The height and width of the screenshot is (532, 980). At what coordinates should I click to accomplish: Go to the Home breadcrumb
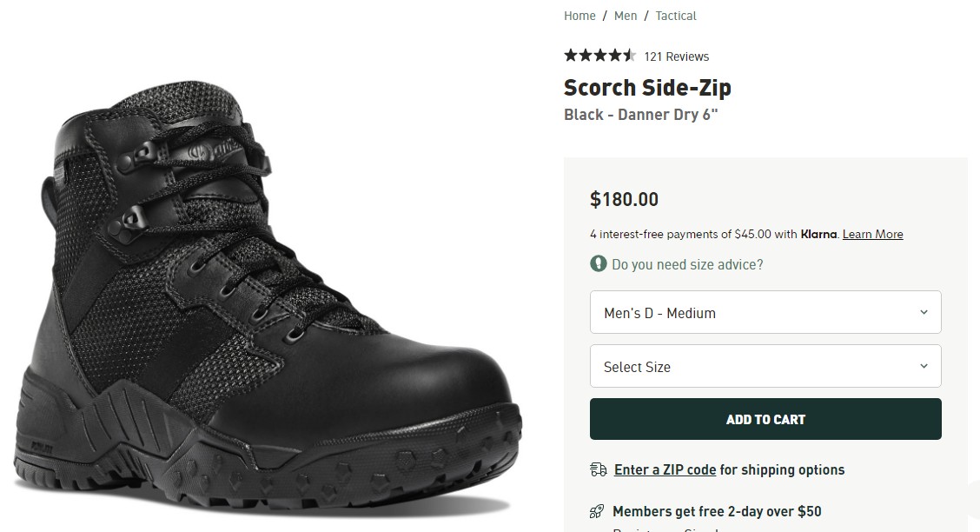click(579, 16)
